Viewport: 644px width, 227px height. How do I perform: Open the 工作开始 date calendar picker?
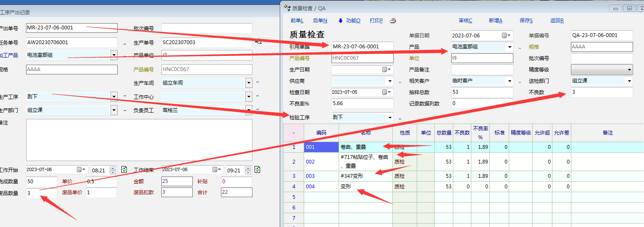coord(81,169)
